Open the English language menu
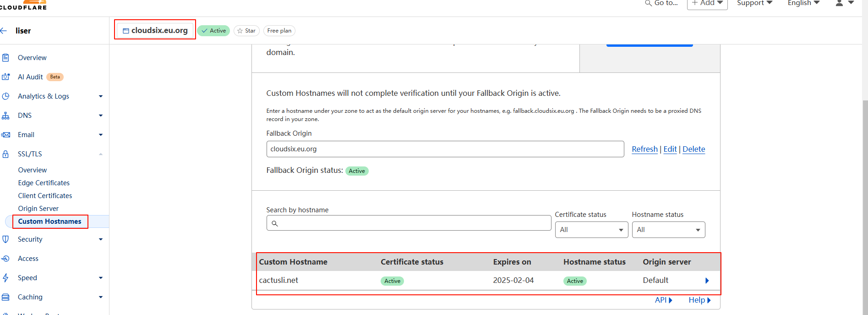868x315 pixels. pyautogui.click(x=803, y=3)
